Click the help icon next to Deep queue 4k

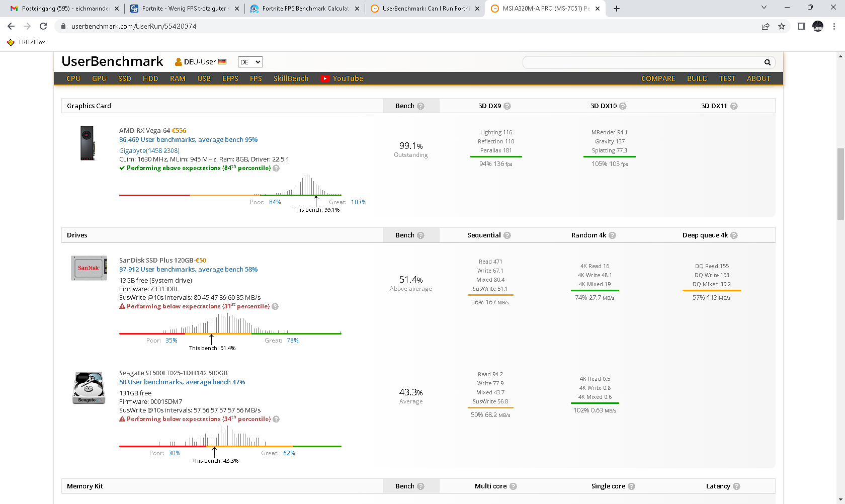(734, 235)
